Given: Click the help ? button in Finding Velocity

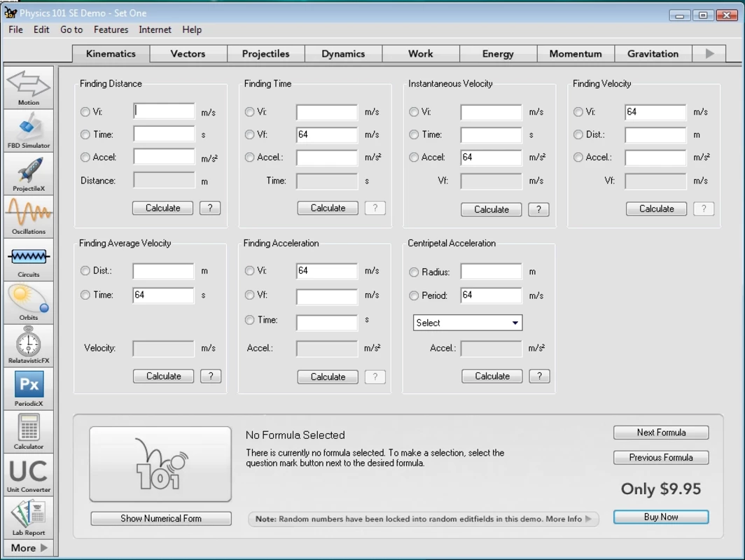Looking at the screenshot, I should pyautogui.click(x=704, y=209).
